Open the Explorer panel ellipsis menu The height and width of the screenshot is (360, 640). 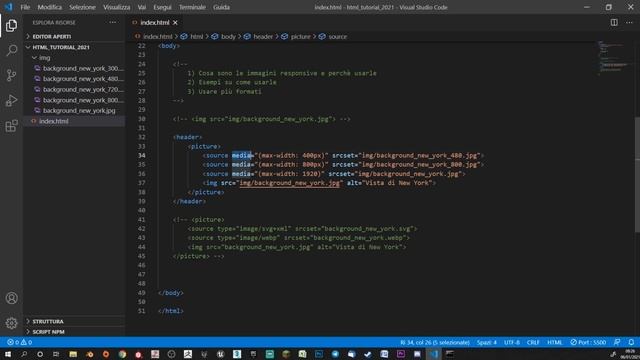point(113,22)
